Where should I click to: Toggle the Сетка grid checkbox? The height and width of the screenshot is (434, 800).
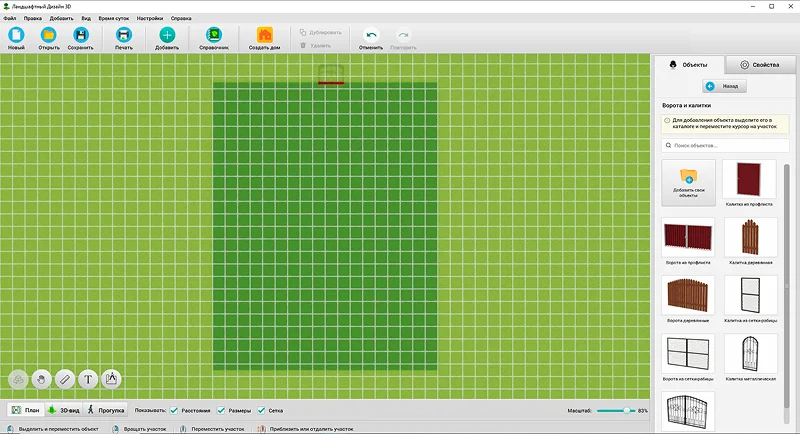point(261,411)
